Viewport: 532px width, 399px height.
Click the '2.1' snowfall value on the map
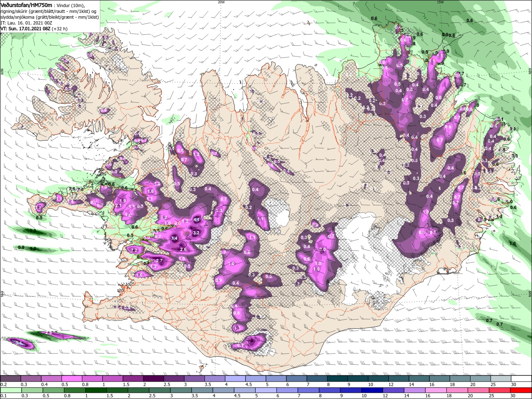[118, 206]
